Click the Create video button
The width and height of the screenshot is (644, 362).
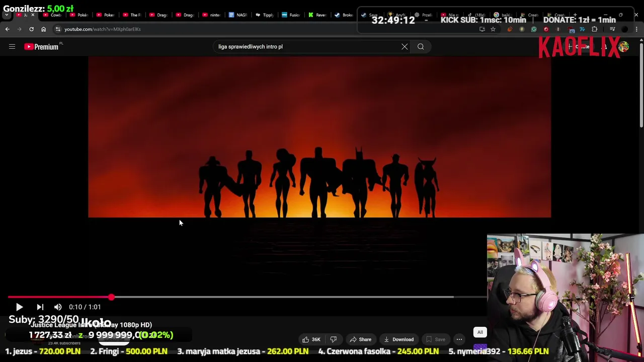point(579,47)
